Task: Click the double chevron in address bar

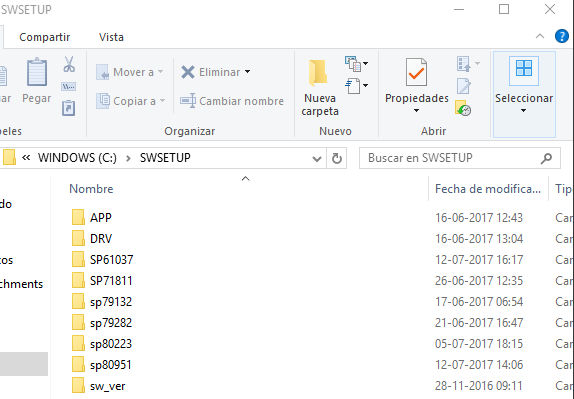Action: 26,158
